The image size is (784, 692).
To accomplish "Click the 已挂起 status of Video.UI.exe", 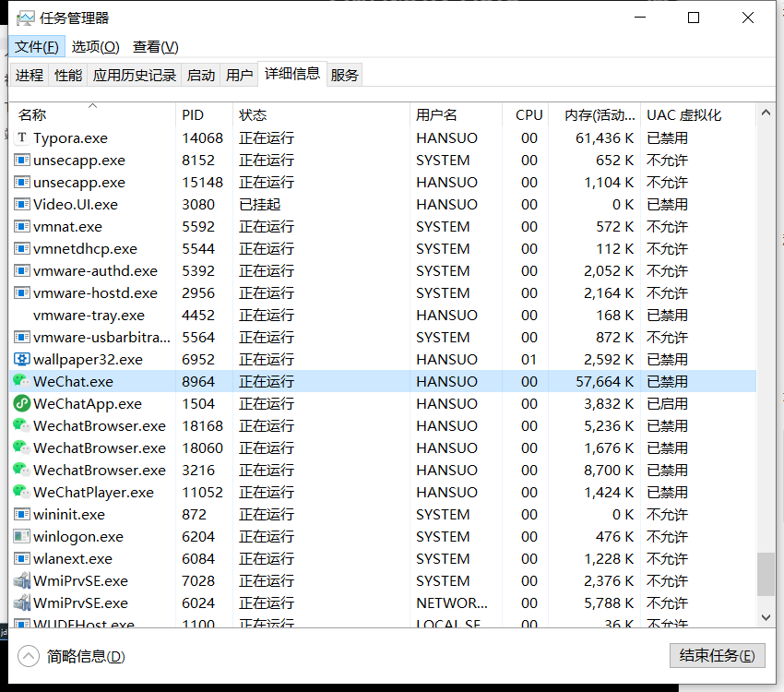I will pos(259,205).
